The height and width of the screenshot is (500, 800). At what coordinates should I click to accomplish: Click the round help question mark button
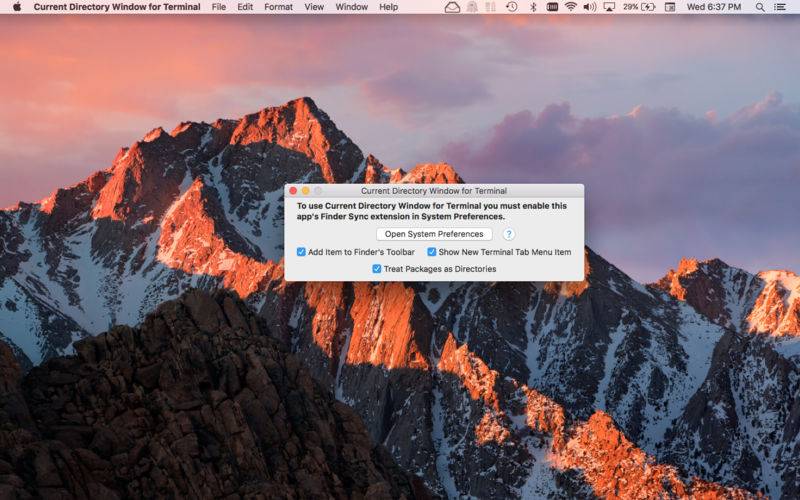[509, 234]
